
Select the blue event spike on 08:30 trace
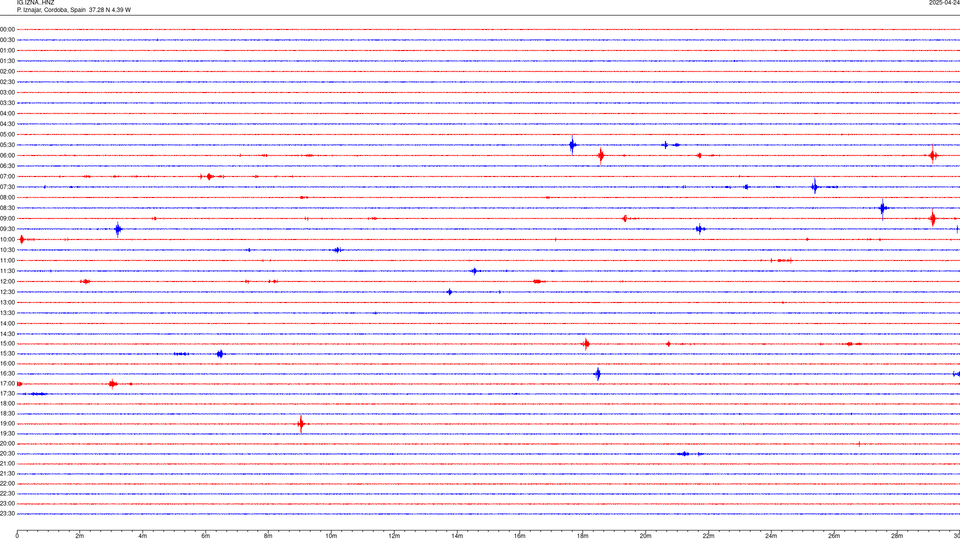pyautogui.click(x=882, y=208)
